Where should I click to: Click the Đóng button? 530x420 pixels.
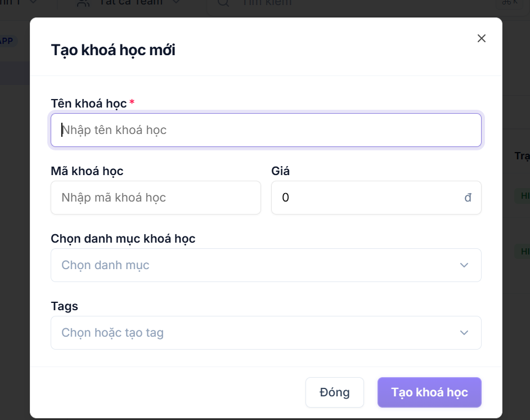[x=335, y=392]
